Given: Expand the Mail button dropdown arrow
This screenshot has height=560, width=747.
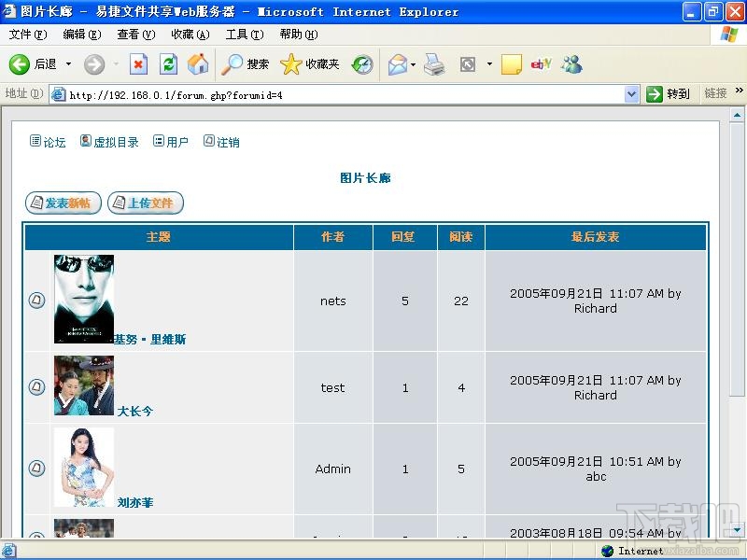Looking at the screenshot, I should (413, 63).
